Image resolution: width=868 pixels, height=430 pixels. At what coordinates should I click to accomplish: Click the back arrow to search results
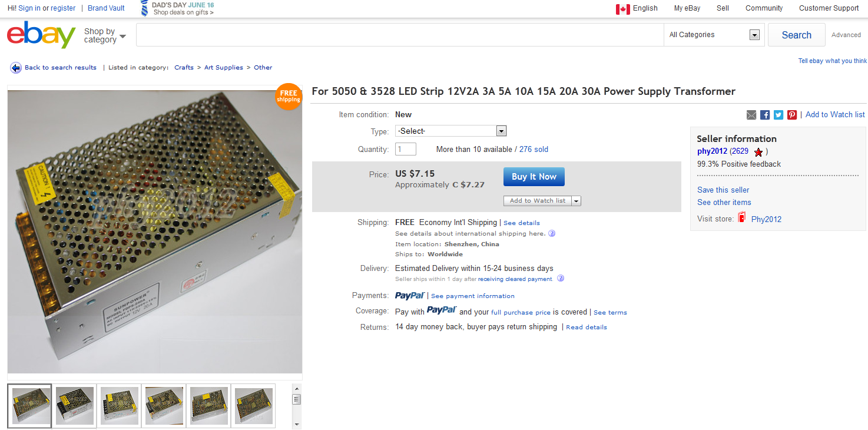16,68
